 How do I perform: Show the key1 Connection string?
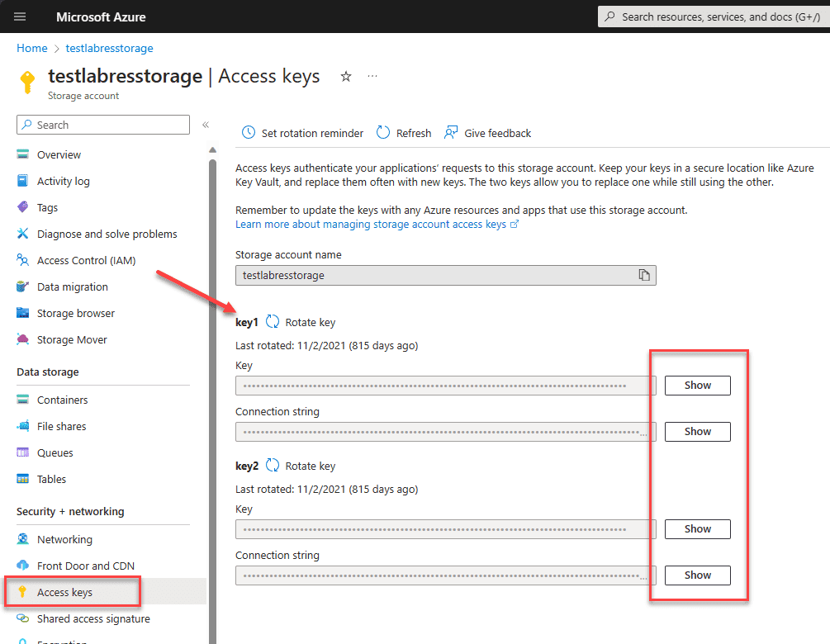[697, 431]
